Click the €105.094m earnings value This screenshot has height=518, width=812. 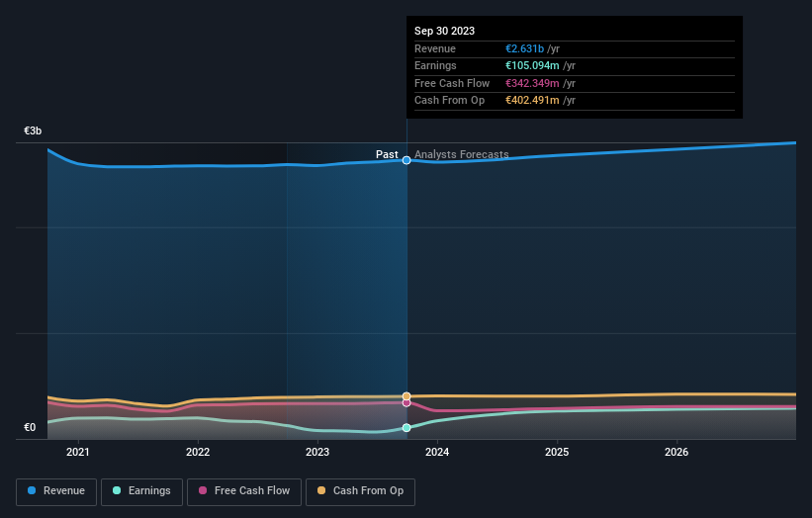(532, 65)
